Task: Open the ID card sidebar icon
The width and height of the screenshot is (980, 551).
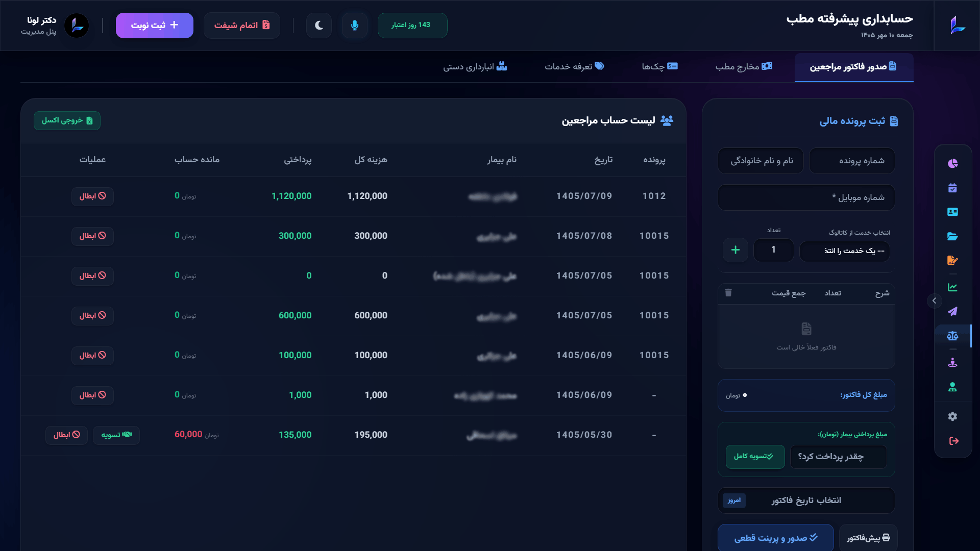Action: 952,212
